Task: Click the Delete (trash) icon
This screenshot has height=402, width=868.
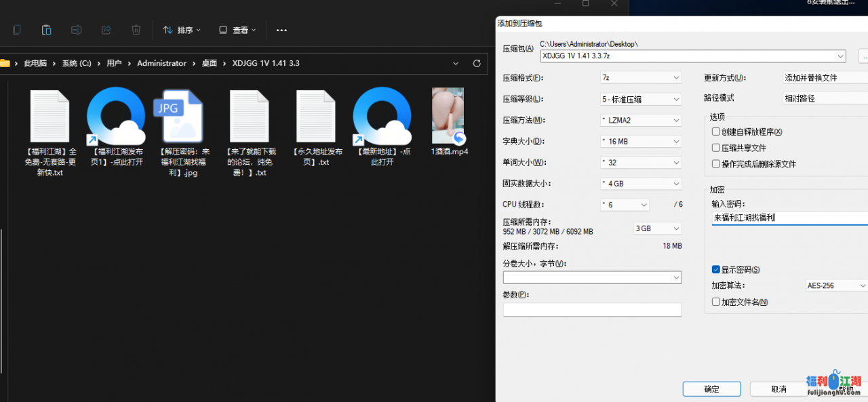Action: pyautogui.click(x=136, y=30)
